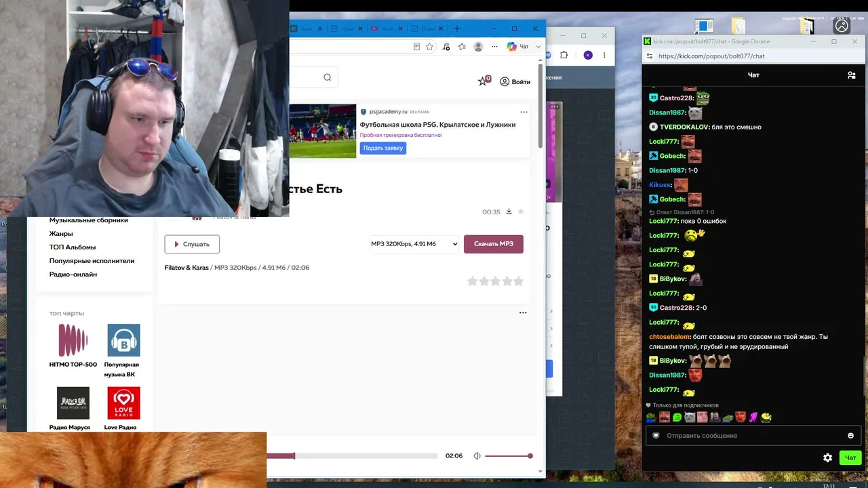The image size is (868, 488).
Task: Open the Copilot Чат button in Edge
Action: [x=518, y=47]
